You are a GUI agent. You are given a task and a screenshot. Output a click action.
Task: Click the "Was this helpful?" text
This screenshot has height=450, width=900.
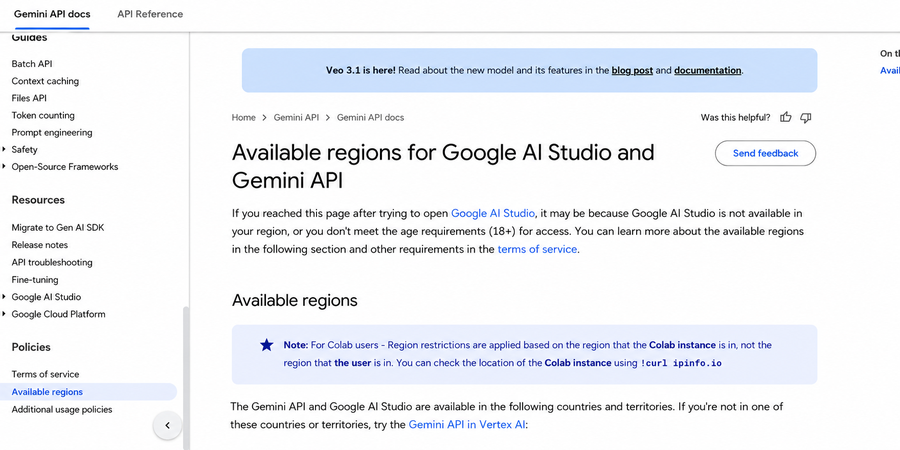click(x=735, y=118)
